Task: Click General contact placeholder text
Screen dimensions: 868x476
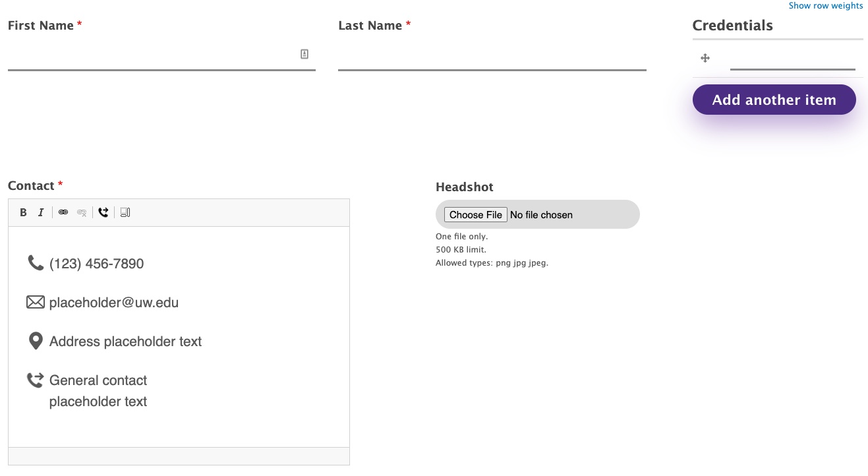Action: pos(98,391)
